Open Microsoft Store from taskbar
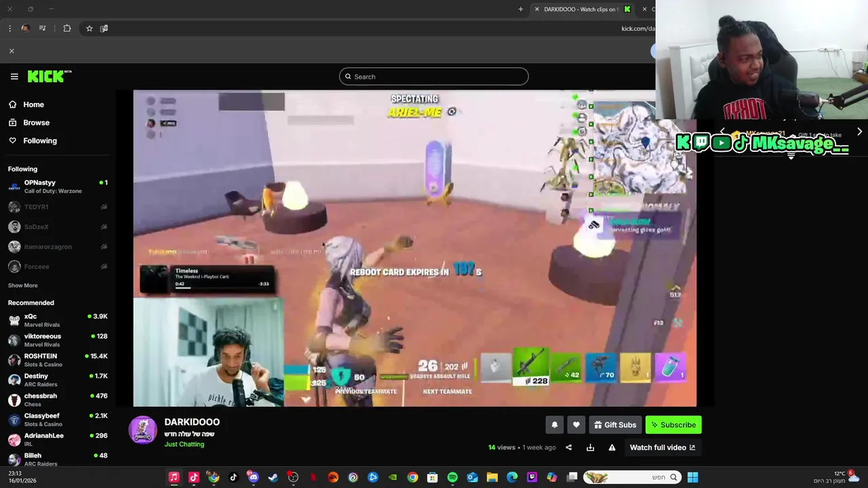868x488 pixels. pyautogui.click(x=432, y=477)
